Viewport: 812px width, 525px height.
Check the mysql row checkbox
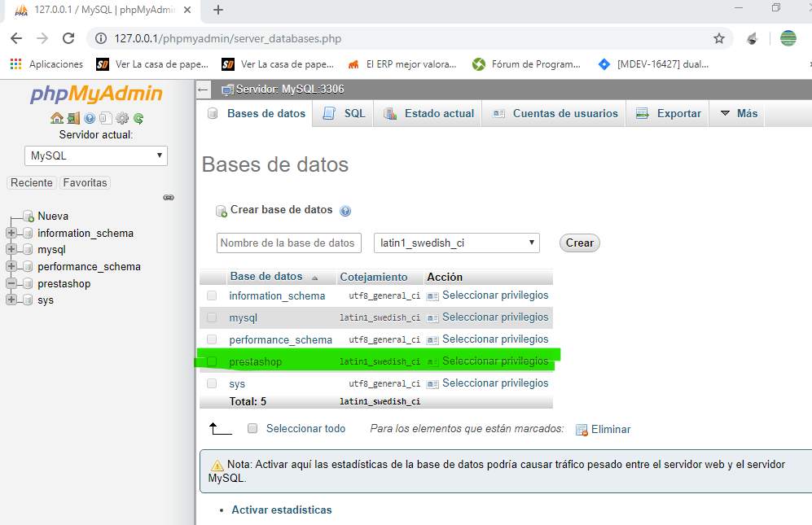pyautogui.click(x=212, y=317)
